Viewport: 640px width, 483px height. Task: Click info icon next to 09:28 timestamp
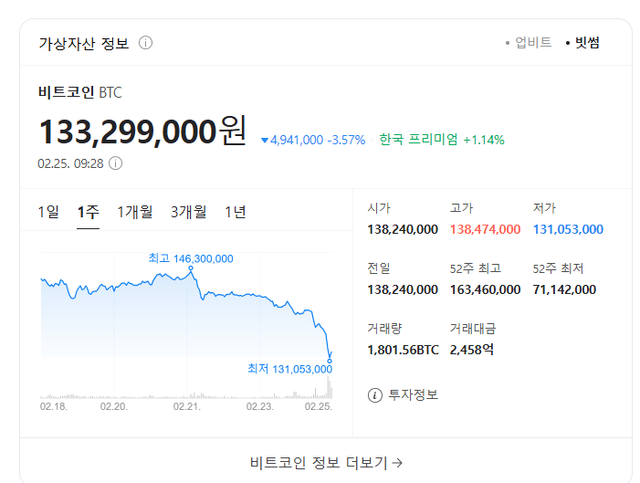point(115,163)
